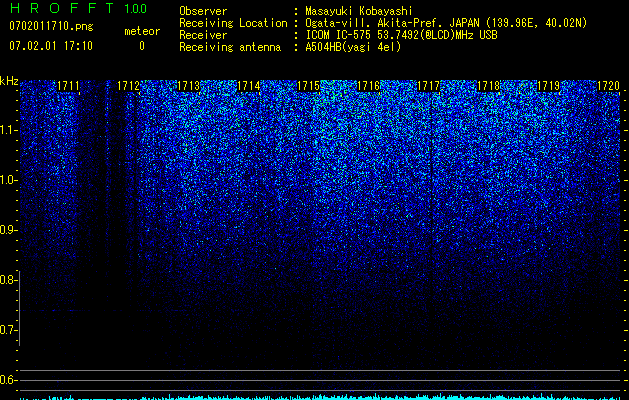Click the 0.8 frequency axis label
Viewport: 629px width, 400px height.
tap(8, 280)
